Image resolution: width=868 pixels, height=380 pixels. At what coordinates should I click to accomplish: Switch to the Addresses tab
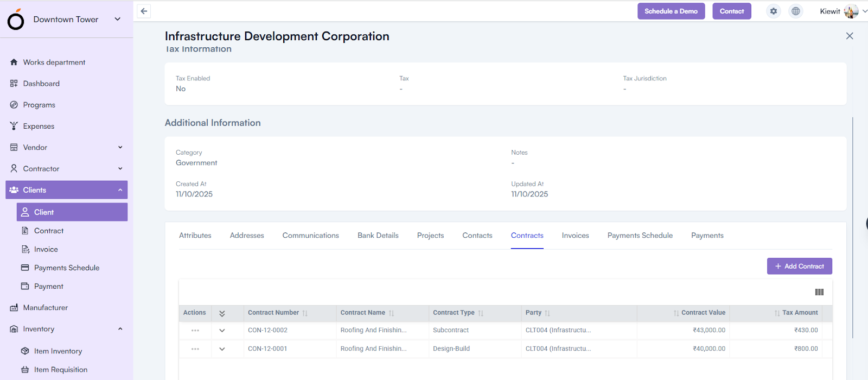pyautogui.click(x=247, y=236)
